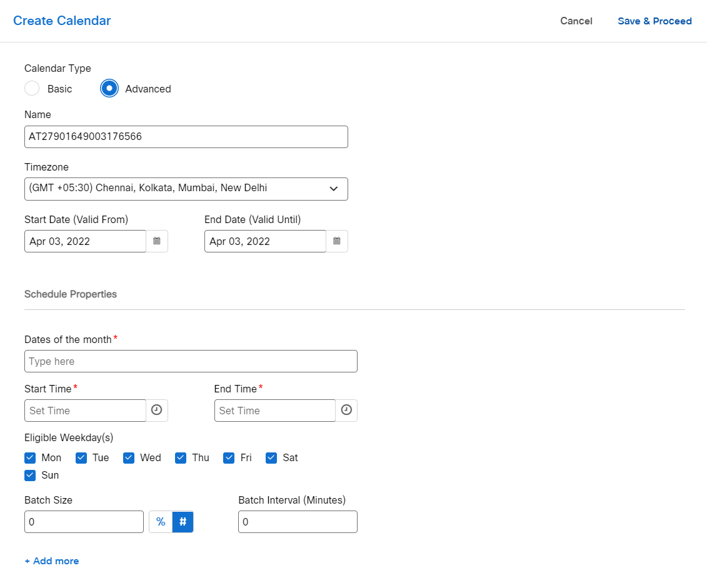Select the Advanced calendar type
The image size is (707, 588).
109,89
